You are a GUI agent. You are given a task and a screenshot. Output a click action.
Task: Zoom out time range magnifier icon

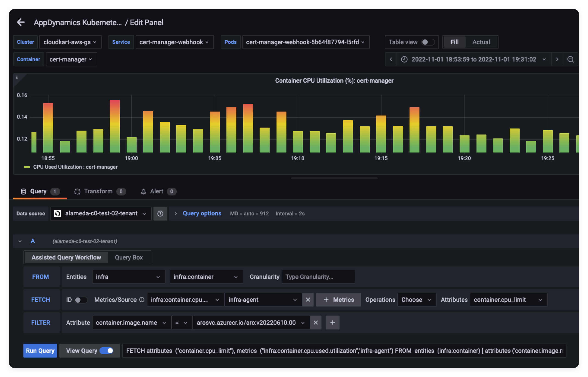(x=570, y=60)
